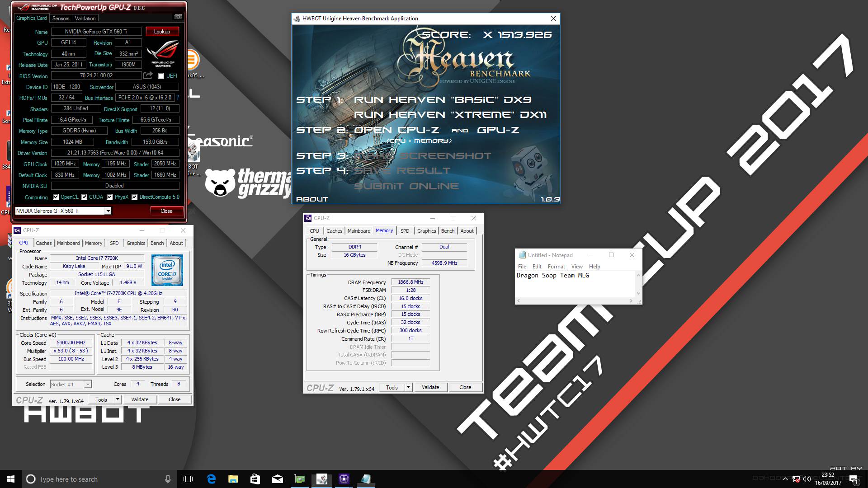The image size is (868, 488).
Task: Click the 'Type here to search' box
Action: pos(99,479)
